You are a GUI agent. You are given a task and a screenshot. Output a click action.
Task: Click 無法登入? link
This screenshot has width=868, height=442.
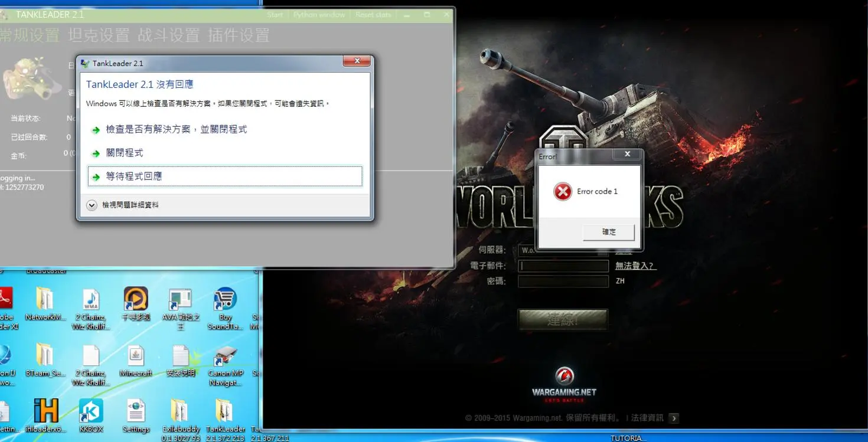[635, 266]
